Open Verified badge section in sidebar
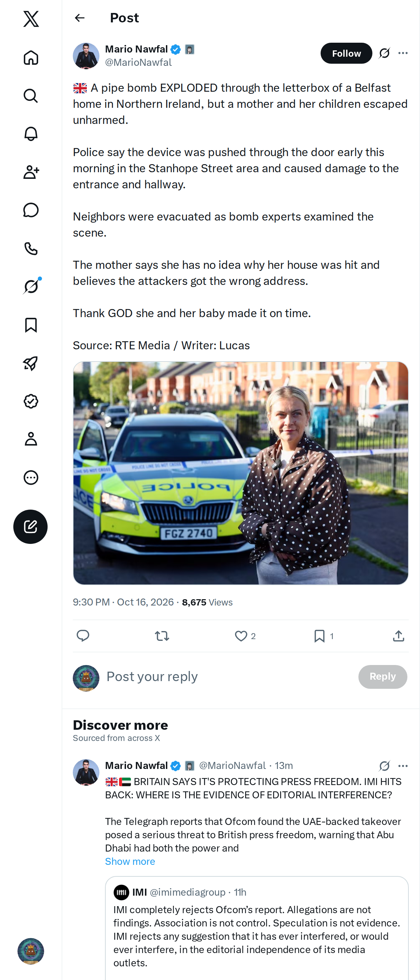The height and width of the screenshot is (980, 420). (31, 401)
